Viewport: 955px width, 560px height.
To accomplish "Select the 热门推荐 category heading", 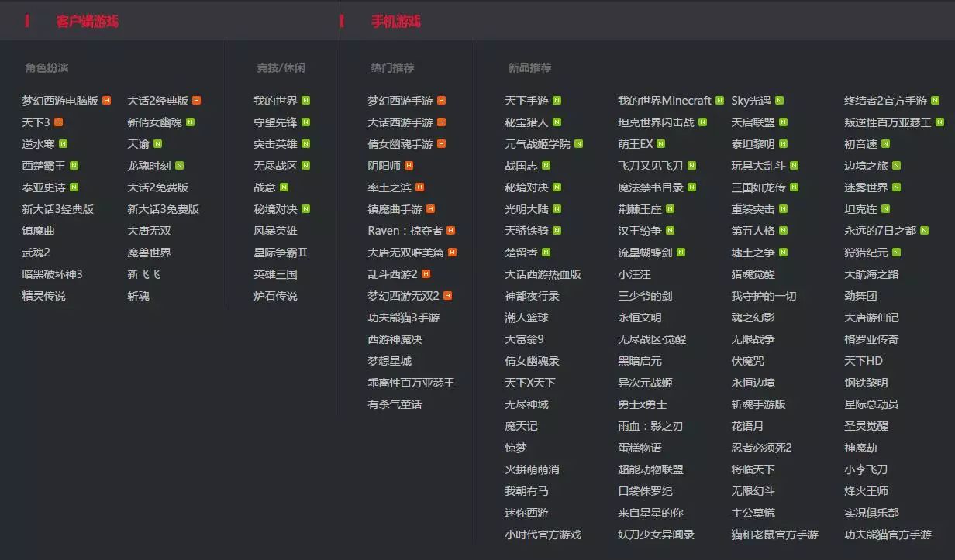I will click(x=392, y=68).
